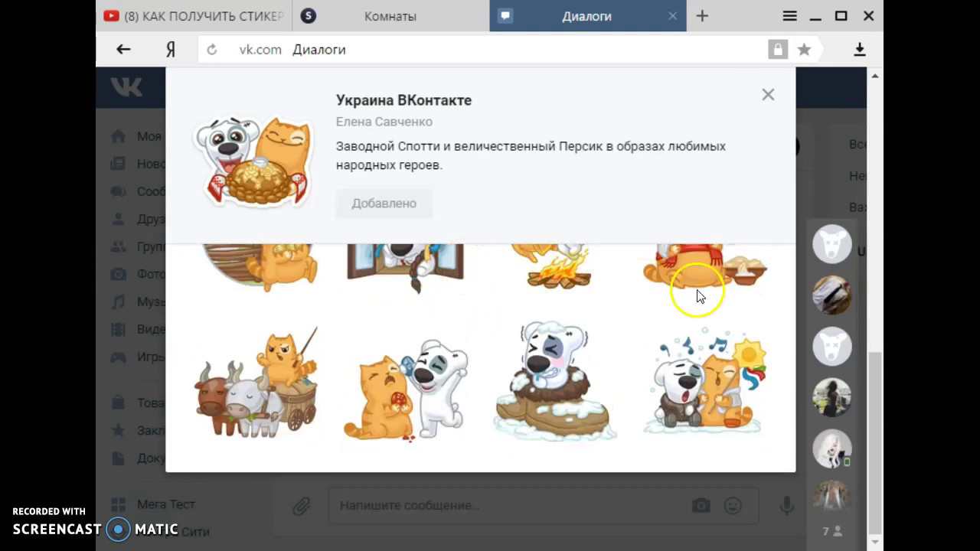
Task: Click the 'Украина ВКонтакте' pack title
Action: 403,100
